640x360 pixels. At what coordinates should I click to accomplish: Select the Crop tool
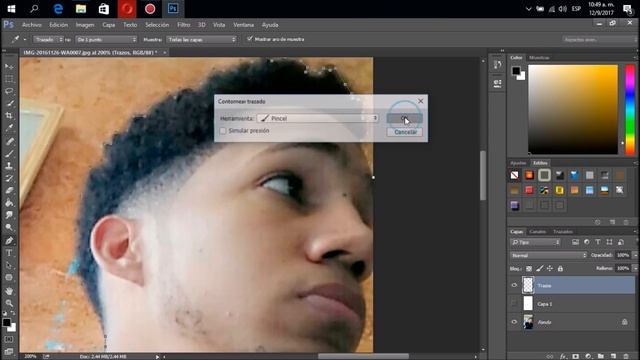tap(9, 116)
